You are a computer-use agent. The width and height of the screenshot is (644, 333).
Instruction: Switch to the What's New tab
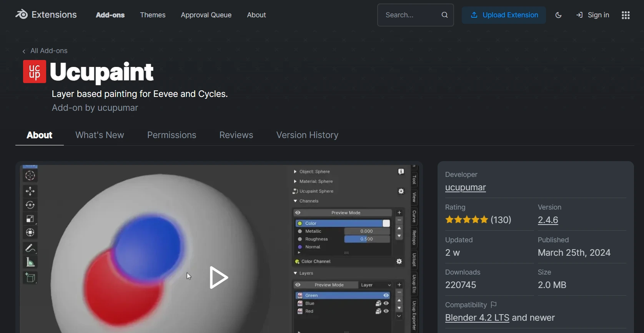[100, 135]
